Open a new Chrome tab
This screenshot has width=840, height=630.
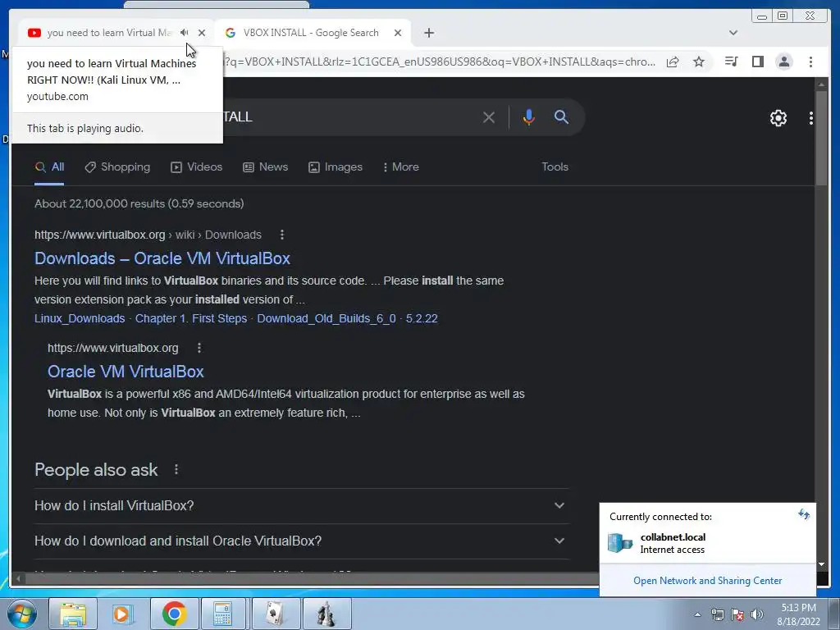click(x=428, y=33)
